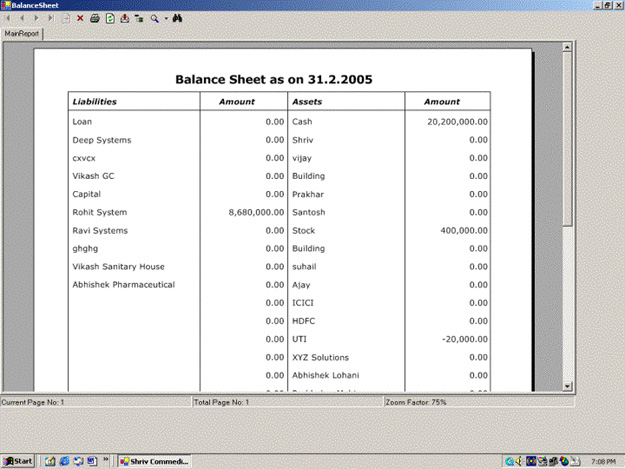
Task: Click the system tray clock
Action: pyautogui.click(x=603, y=461)
